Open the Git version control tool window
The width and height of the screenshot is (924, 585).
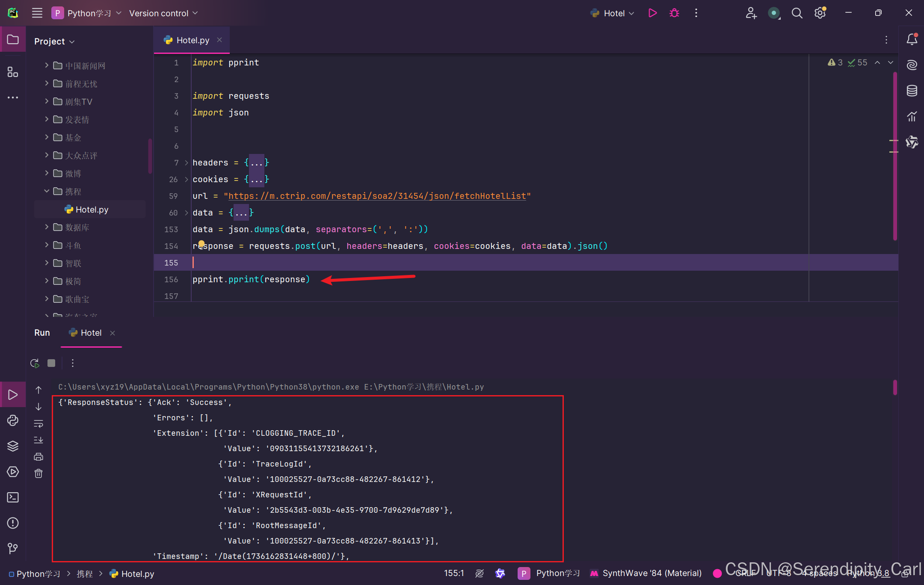13,548
